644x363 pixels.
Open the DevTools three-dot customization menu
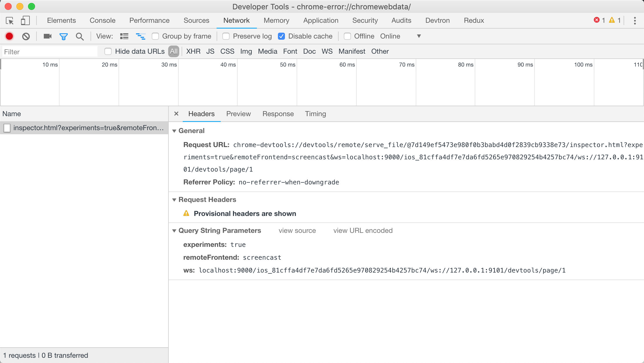[x=634, y=20]
